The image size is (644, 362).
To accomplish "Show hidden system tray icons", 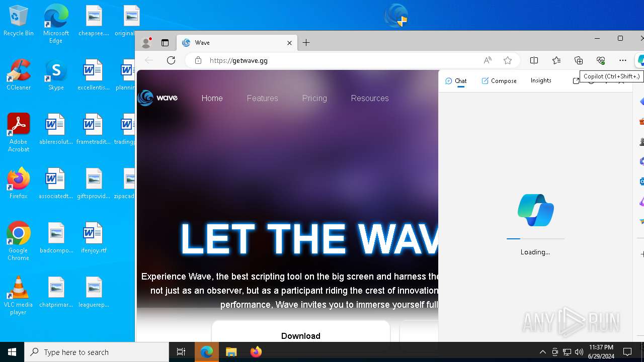I will pyautogui.click(x=542, y=352).
